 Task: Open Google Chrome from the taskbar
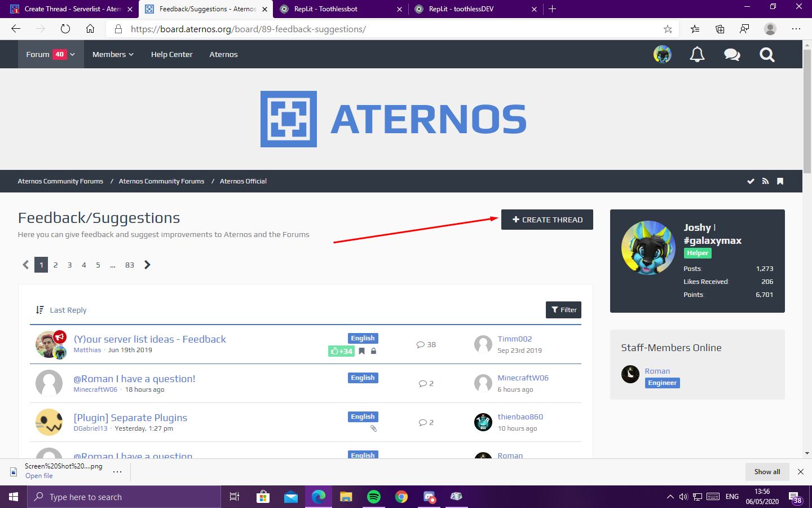401,497
